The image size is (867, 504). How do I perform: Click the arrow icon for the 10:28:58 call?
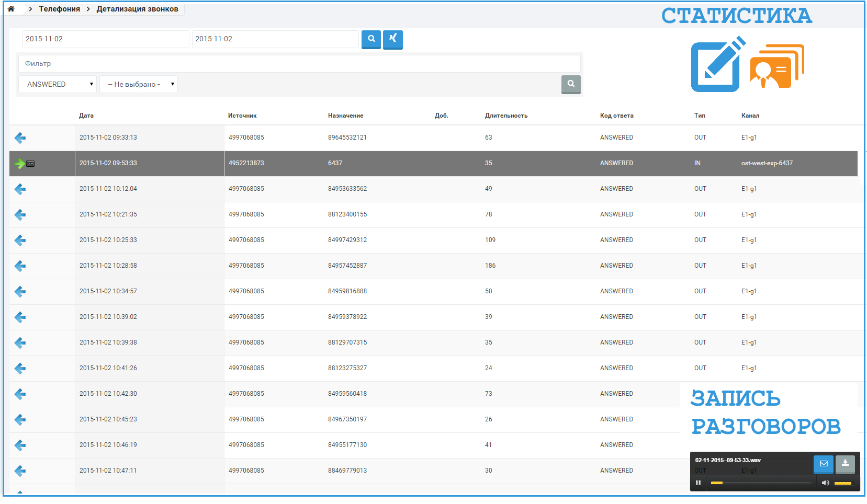tap(20, 266)
